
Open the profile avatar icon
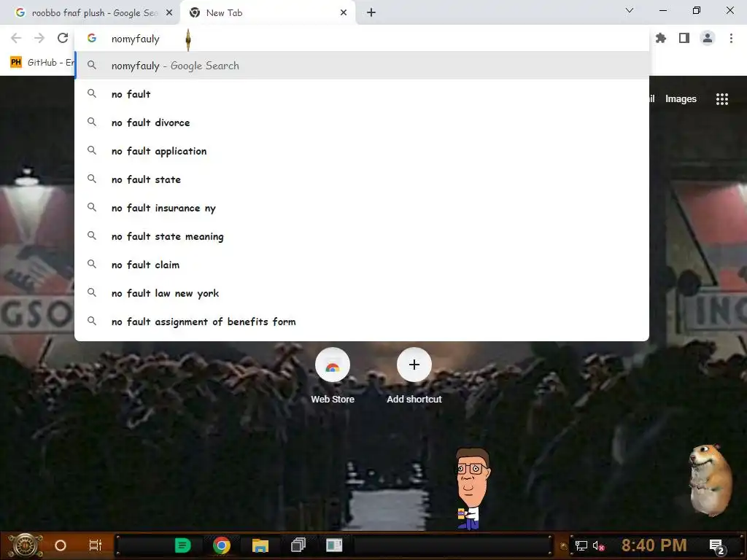pos(708,38)
